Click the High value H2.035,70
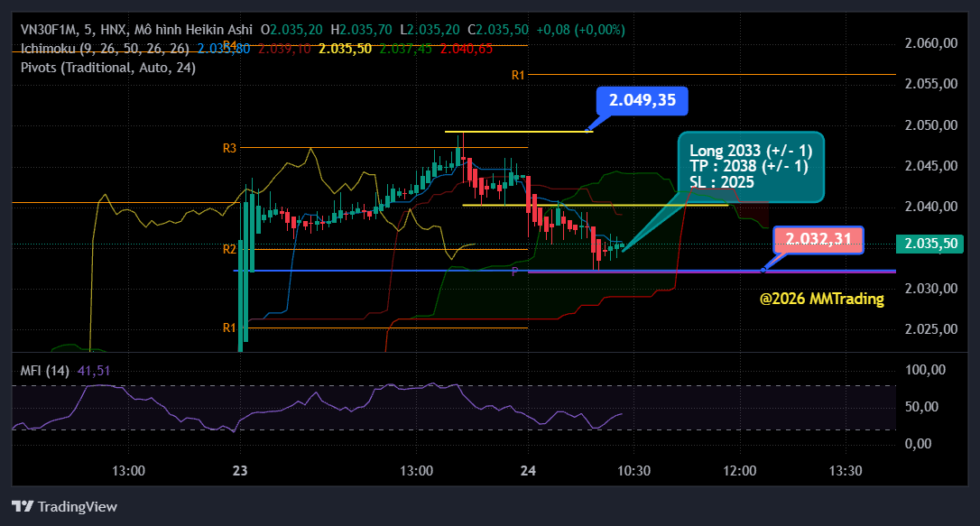 click(361, 30)
